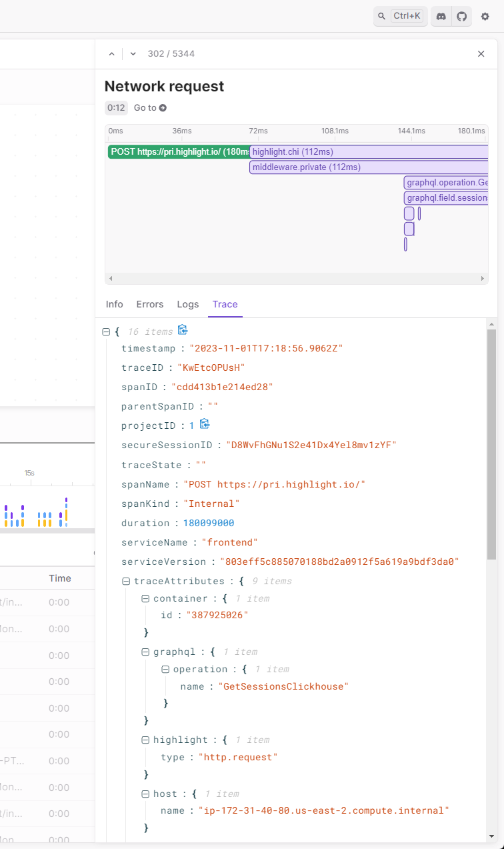Open the Discord community icon

click(x=441, y=15)
